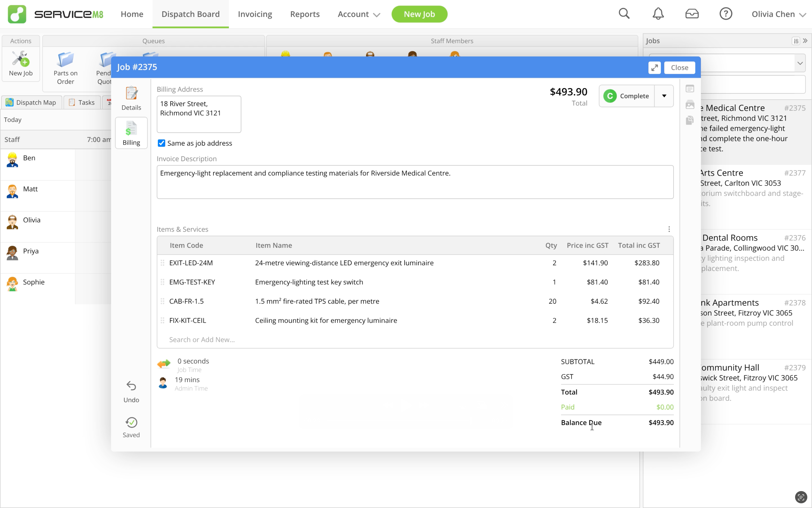Image resolution: width=812 pixels, height=508 pixels.
Task: Open the photos icon on job's right rail
Action: tap(690, 104)
